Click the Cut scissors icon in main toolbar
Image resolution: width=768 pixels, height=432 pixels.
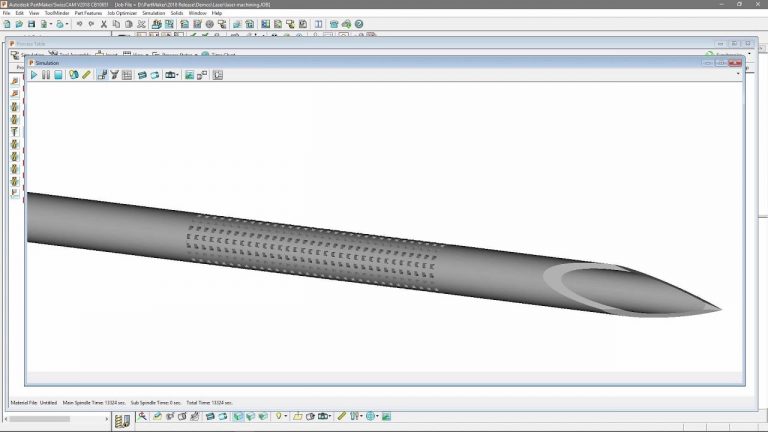click(x=104, y=24)
